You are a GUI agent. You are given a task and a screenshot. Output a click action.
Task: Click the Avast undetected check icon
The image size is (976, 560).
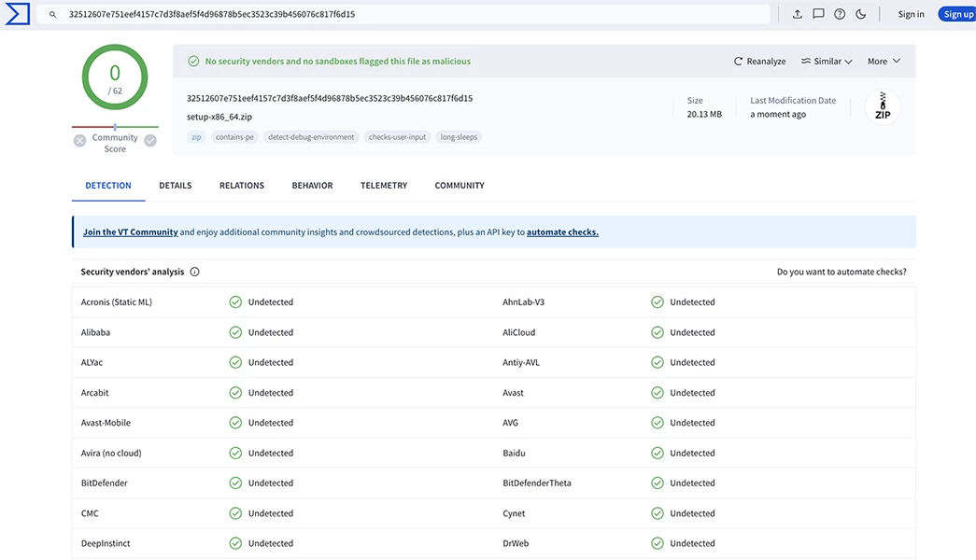[658, 393]
